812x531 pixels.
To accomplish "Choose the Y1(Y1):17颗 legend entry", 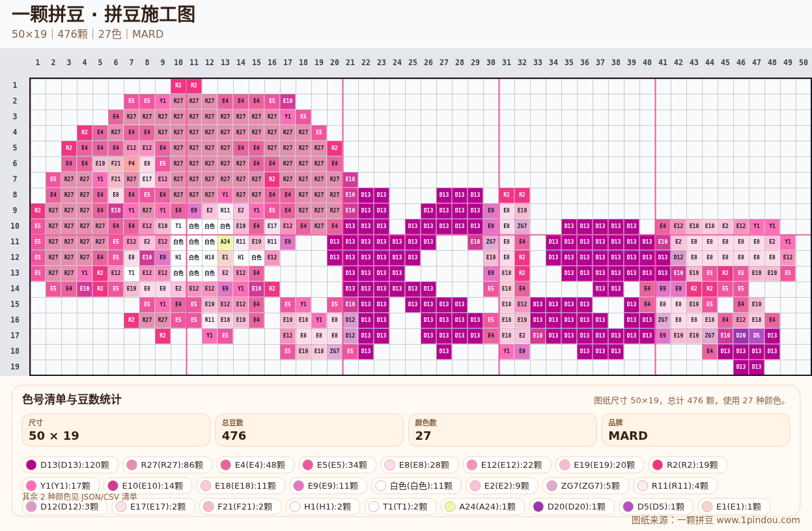I will click(x=61, y=486).
